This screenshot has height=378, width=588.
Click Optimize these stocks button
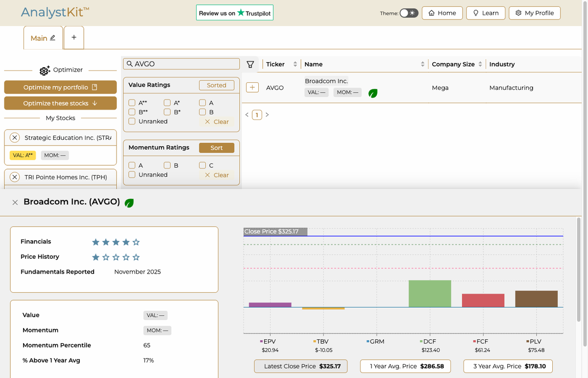click(x=60, y=103)
